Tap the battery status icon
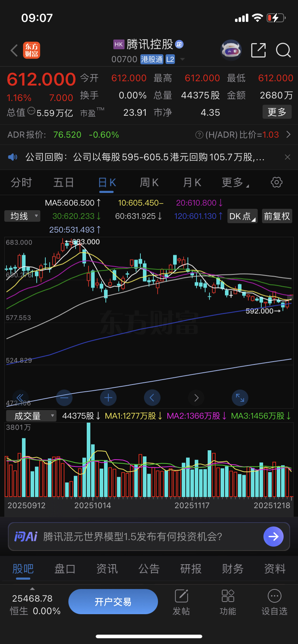Screen dimensions: 298x644 (x=276, y=18)
